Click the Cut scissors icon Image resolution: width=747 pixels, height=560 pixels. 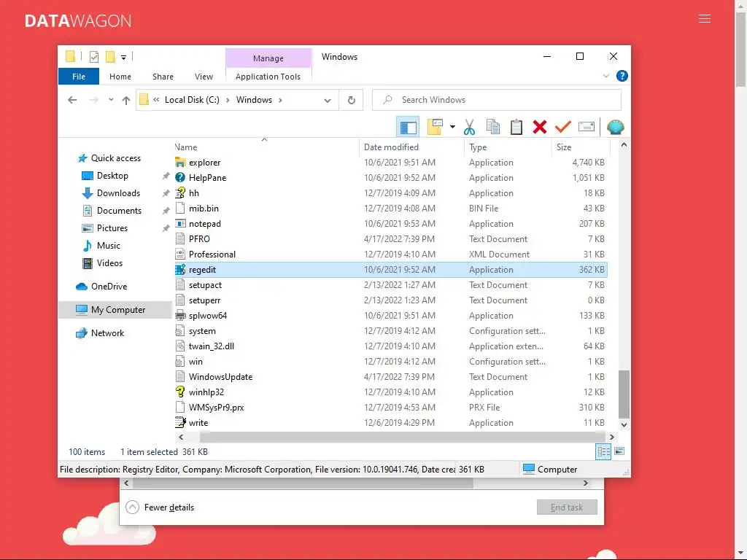pos(469,127)
